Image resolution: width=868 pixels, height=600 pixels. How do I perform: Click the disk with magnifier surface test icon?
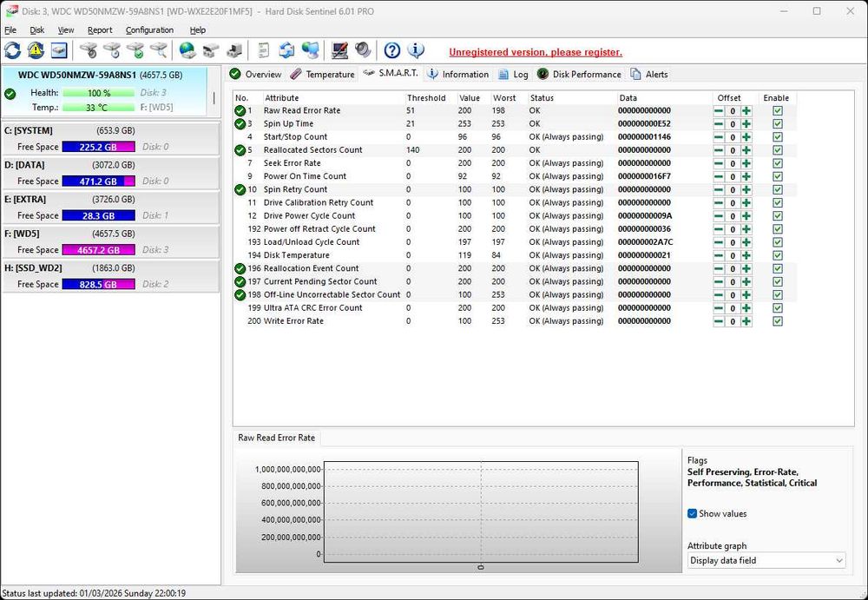coord(158,50)
